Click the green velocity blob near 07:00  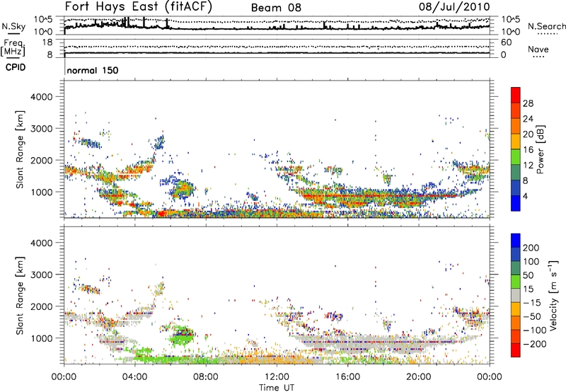[x=183, y=335]
